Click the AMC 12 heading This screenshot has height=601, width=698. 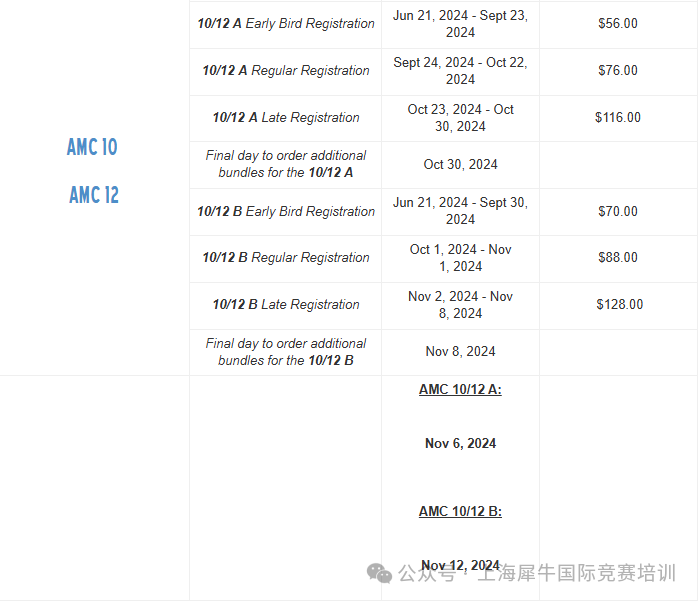(x=94, y=195)
